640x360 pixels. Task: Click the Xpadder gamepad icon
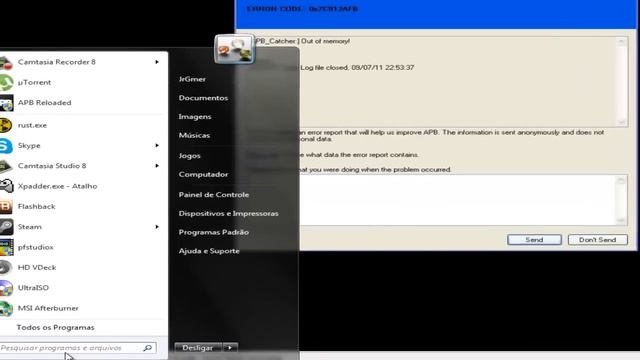tap(6, 187)
